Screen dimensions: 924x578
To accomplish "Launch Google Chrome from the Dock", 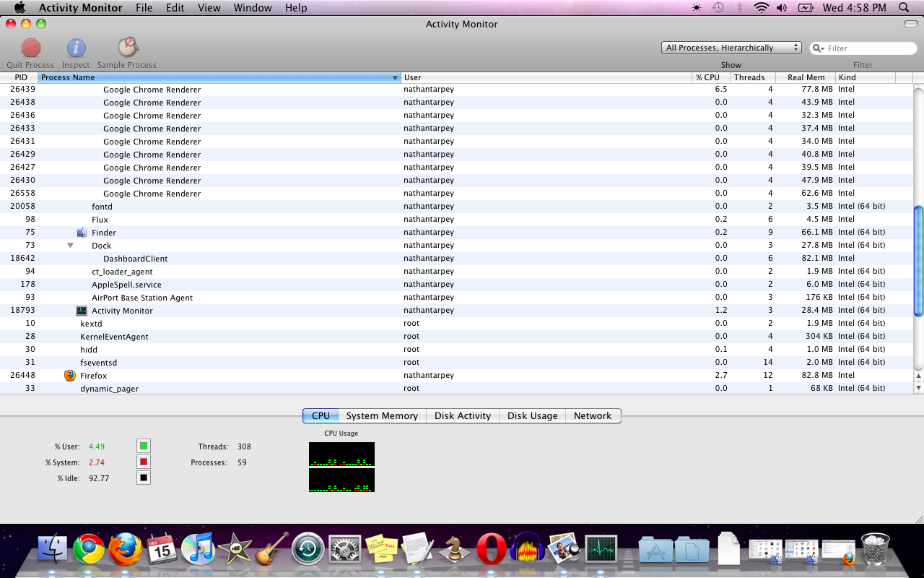I will (89, 550).
